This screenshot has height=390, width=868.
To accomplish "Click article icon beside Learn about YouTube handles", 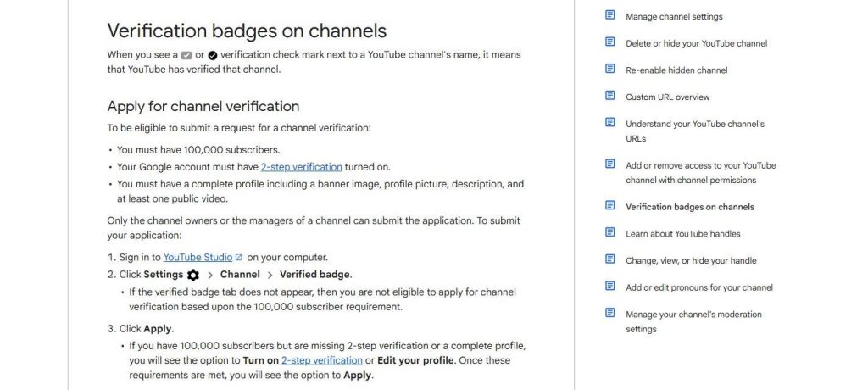I will 610,232.
